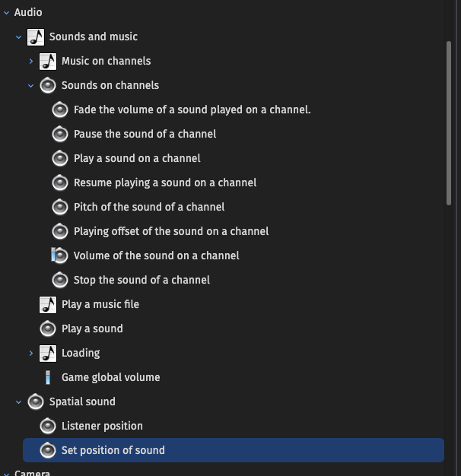Viewport: 461px width, 476px height.
Task: Collapse the Sounds on channels group
Action: point(31,86)
